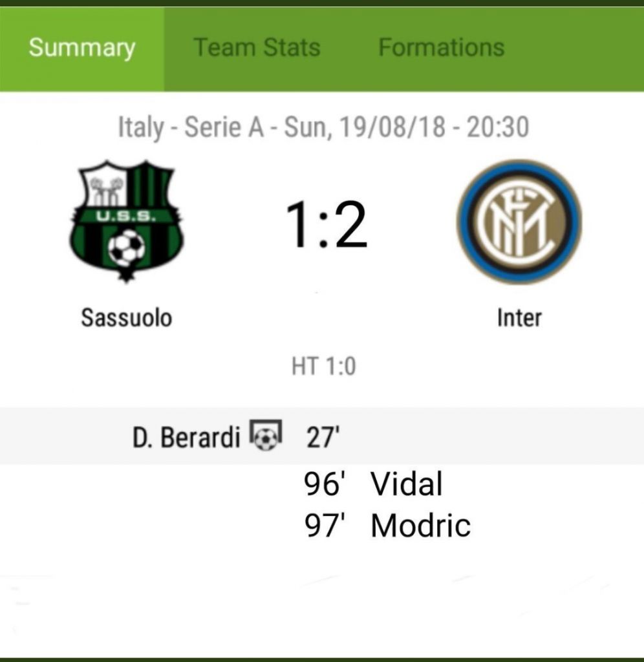Image resolution: width=644 pixels, height=662 pixels.
Task: Select the Inter team name
Action: click(519, 317)
